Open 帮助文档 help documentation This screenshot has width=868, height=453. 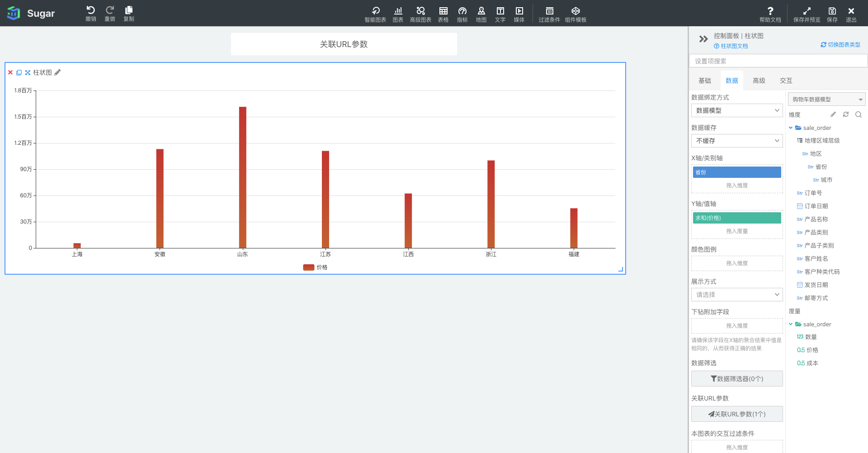(770, 14)
